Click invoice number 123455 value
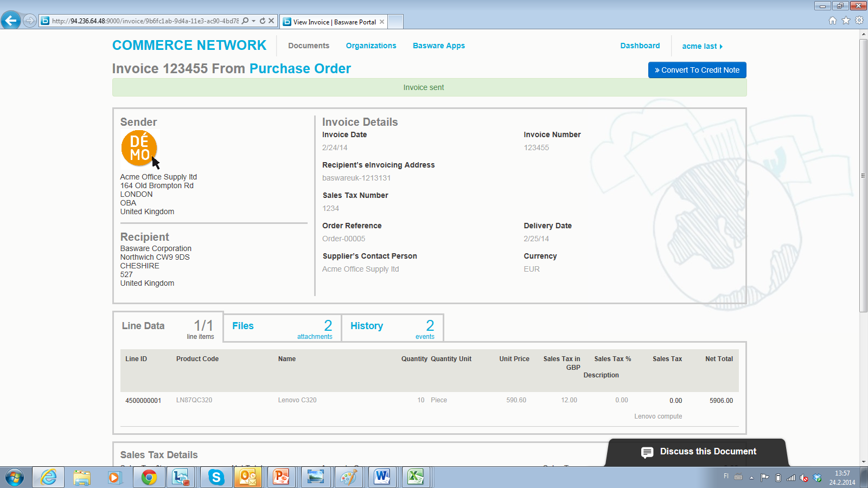Image resolution: width=868 pixels, height=488 pixels. 536,147
